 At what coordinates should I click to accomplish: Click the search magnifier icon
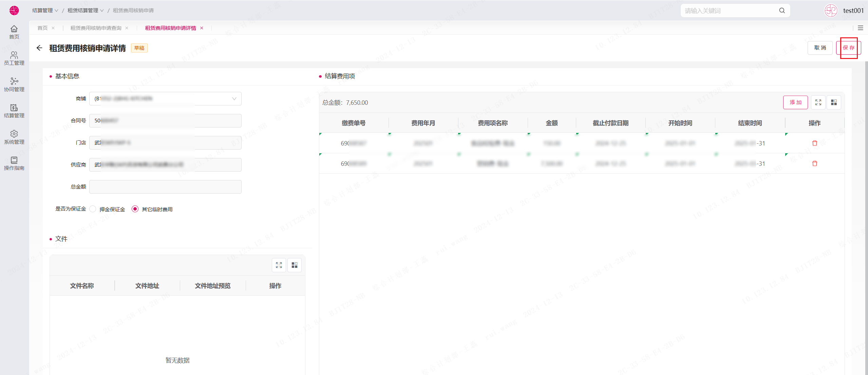tap(782, 11)
